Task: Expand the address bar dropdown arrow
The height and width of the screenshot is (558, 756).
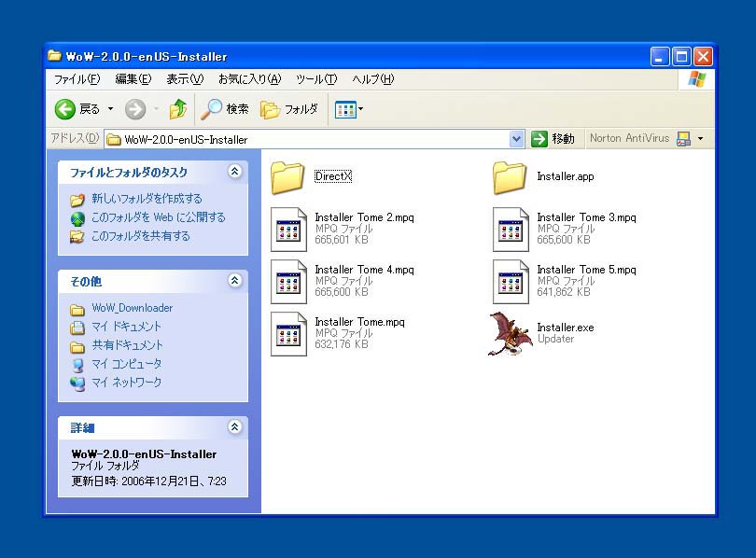Action: point(516,139)
